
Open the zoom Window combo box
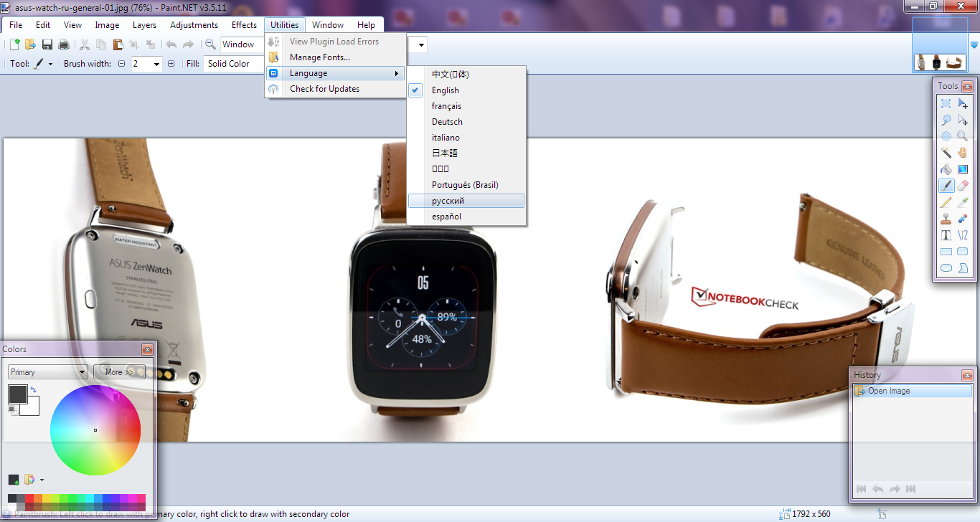[x=242, y=44]
